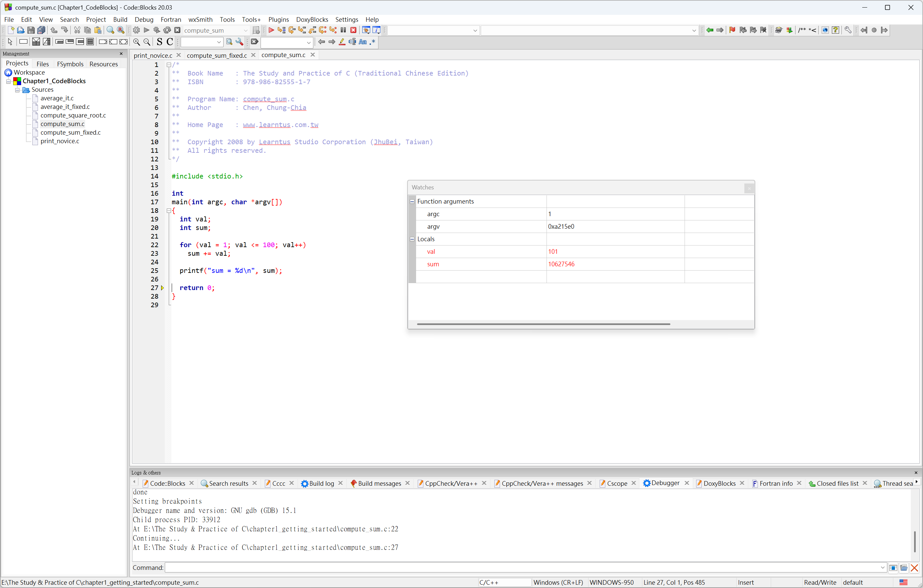
Task: Toggle the code fold at line 18
Action: pyautogui.click(x=169, y=211)
